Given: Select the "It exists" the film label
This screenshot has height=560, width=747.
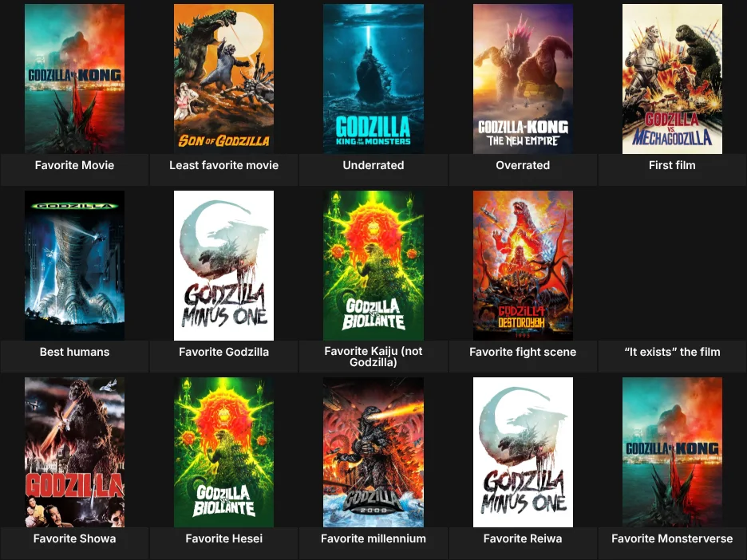Looking at the screenshot, I should tap(672, 352).
